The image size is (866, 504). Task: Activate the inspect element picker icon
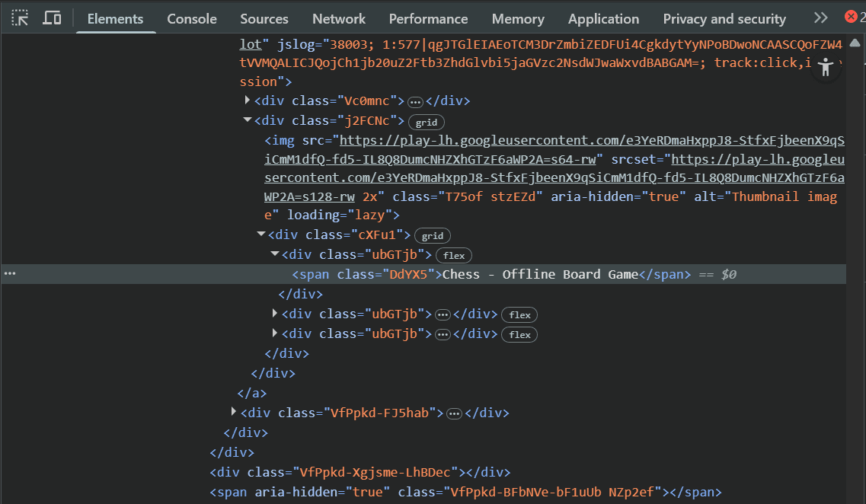click(20, 18)
